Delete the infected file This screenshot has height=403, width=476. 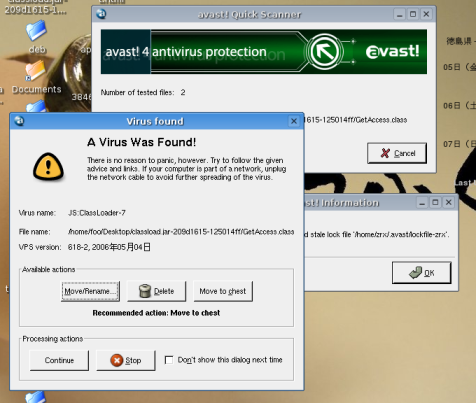pyautogui.click(x=156, y=291)
